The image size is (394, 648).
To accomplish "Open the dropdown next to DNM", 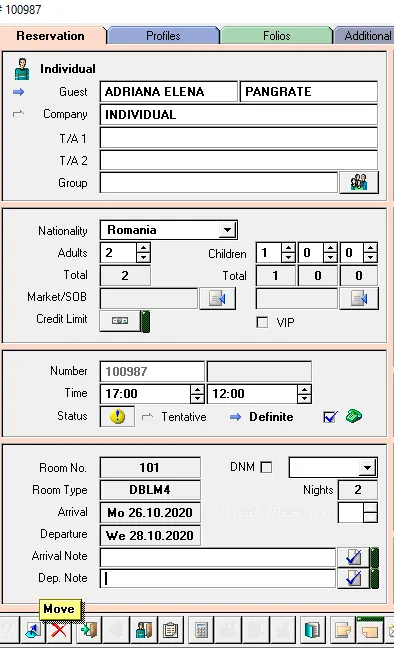I will 367,467.
